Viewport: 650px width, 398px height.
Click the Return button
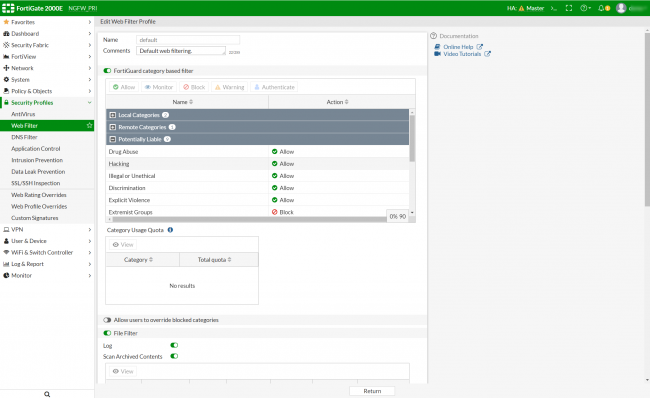point(372,391)
